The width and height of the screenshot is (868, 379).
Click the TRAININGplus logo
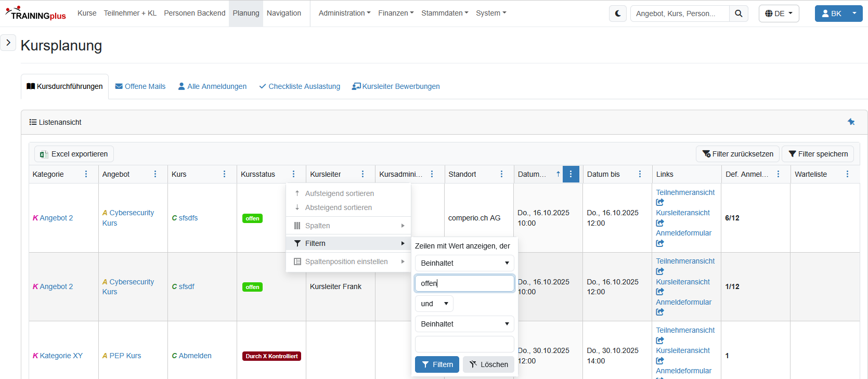pyautogui.click(x=36, y=14)
